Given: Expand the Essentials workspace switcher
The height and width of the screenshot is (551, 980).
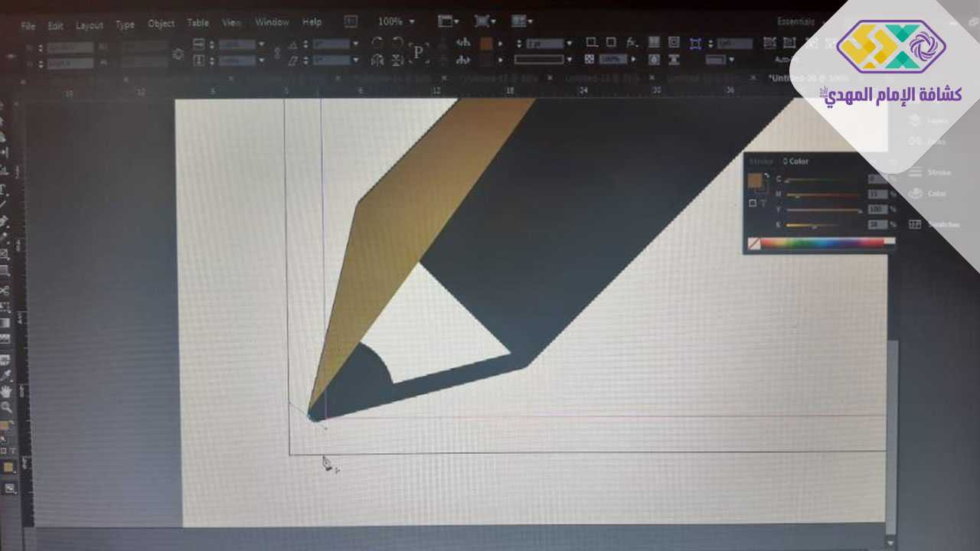Looking at the screenshot, I should 796,22.
